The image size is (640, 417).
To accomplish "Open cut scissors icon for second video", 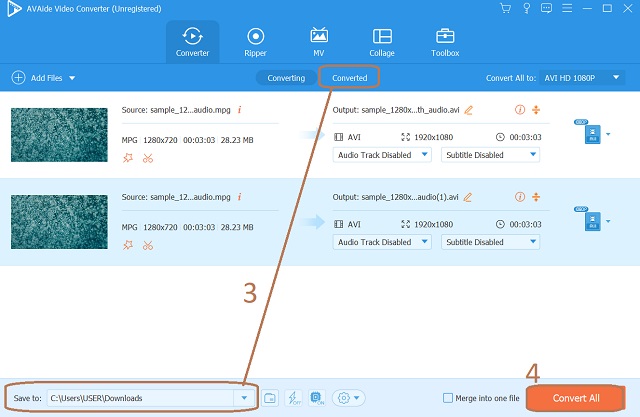I will 148,246.
